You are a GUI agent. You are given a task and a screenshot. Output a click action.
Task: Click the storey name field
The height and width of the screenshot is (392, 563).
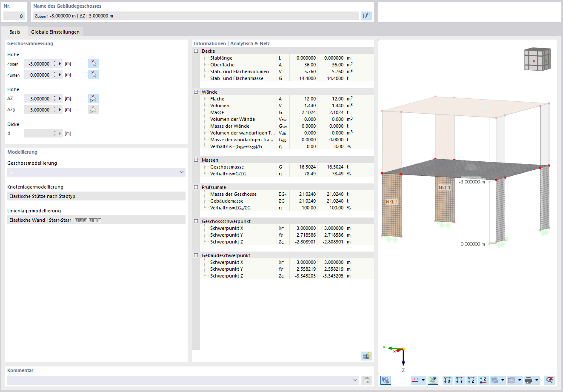(196, 16)
